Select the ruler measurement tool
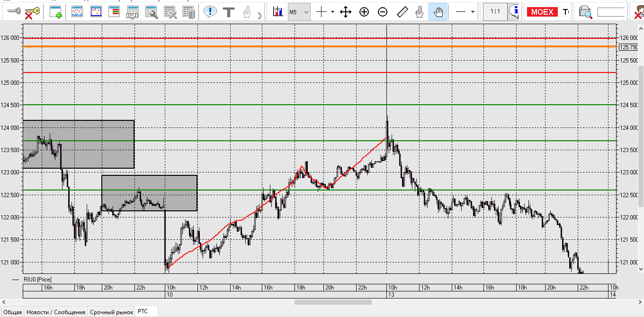The image size is (644, 317). point(402,12)
